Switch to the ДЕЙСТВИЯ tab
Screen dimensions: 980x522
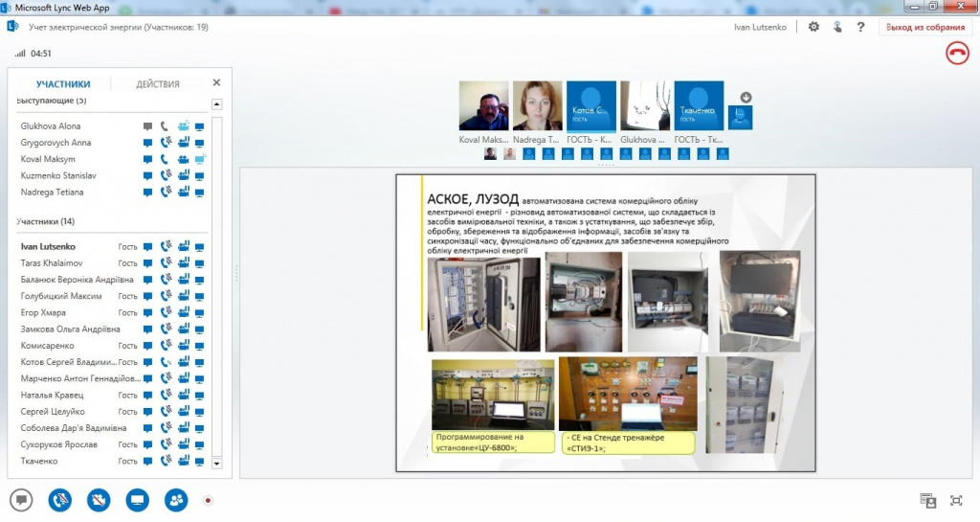point(158,83)
